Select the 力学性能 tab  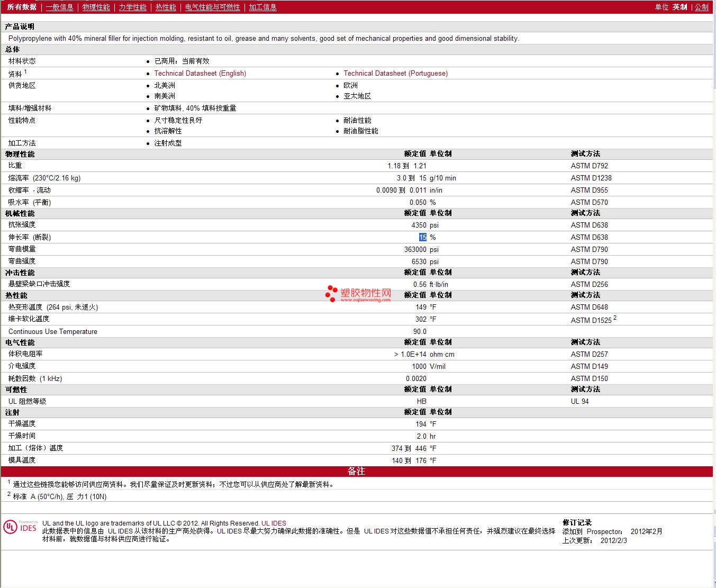(x=132, y=7)
